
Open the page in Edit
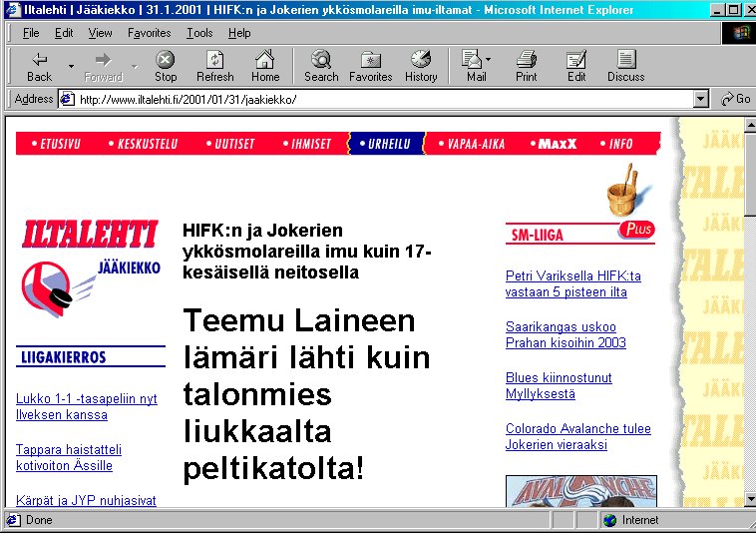[x=576, y=67]
